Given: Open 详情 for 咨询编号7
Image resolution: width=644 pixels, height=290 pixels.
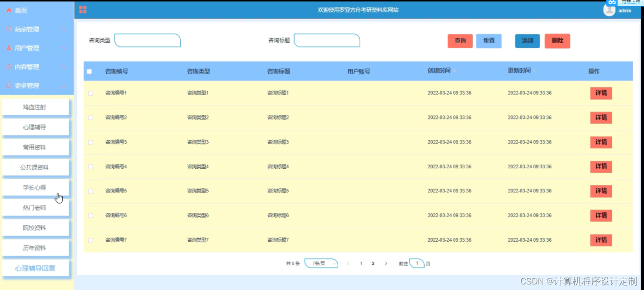Looking at the screenshot, I should point(601,240).
